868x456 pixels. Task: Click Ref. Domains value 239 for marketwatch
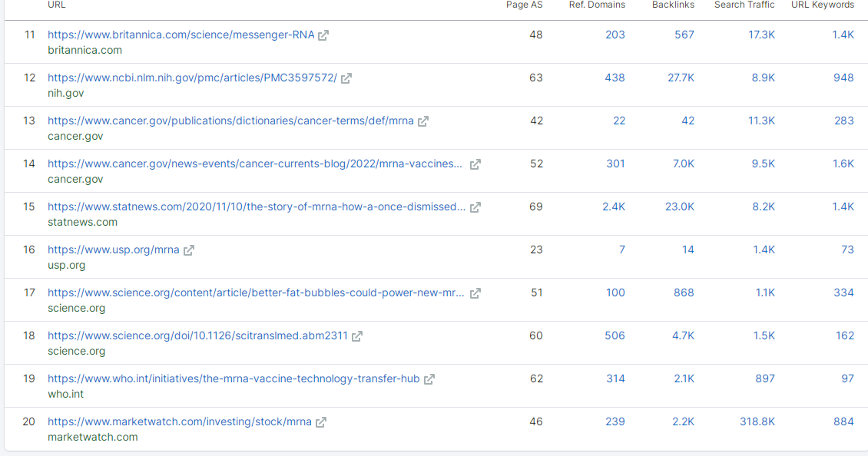pyautogui.click(x=615, y=421)
